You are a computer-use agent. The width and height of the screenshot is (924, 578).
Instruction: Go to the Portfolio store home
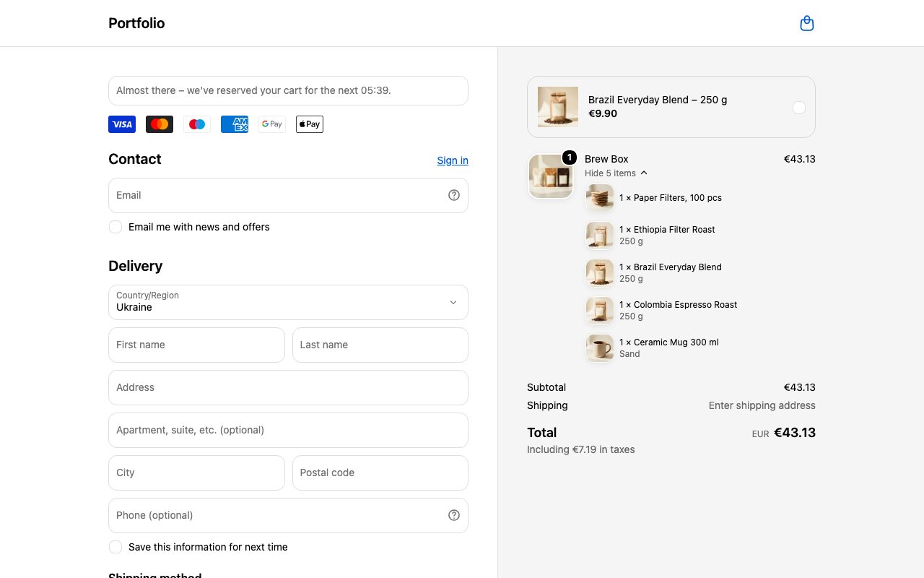pos(136,23)
